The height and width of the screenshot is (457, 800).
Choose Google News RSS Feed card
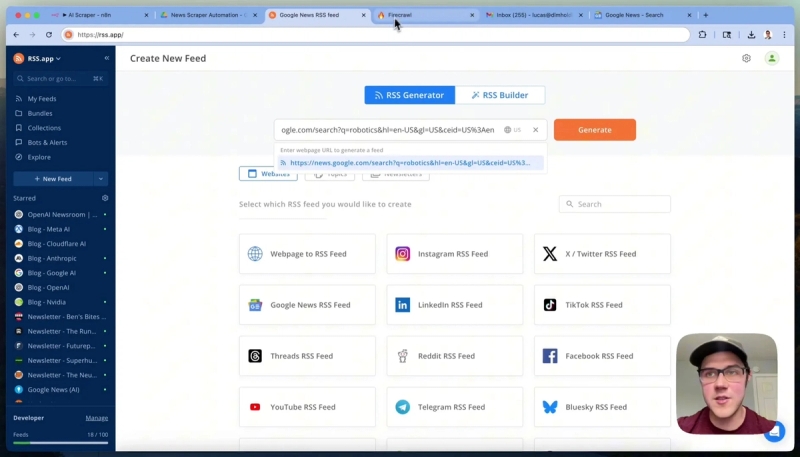coord(307,304)
